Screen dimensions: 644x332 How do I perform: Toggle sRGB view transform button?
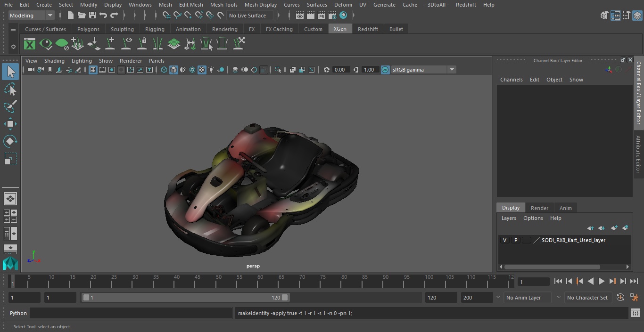385,70
